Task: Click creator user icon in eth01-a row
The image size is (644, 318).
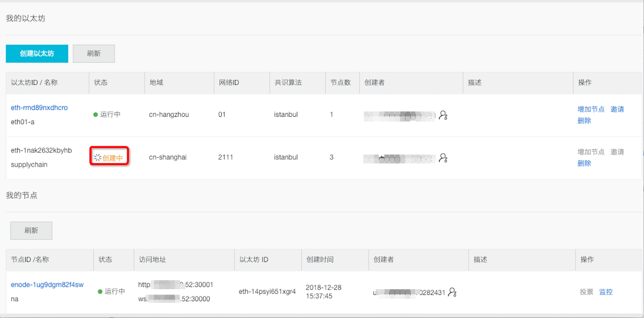Action: click(x=443, y=115)
